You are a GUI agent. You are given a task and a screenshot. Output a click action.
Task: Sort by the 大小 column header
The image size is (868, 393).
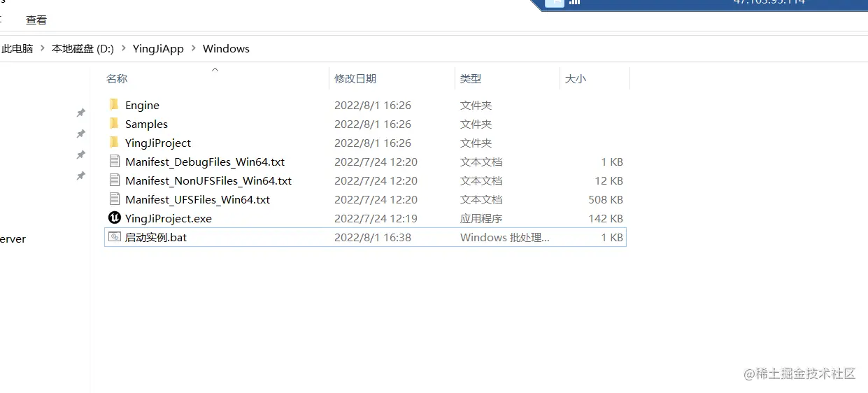point(576,79)
